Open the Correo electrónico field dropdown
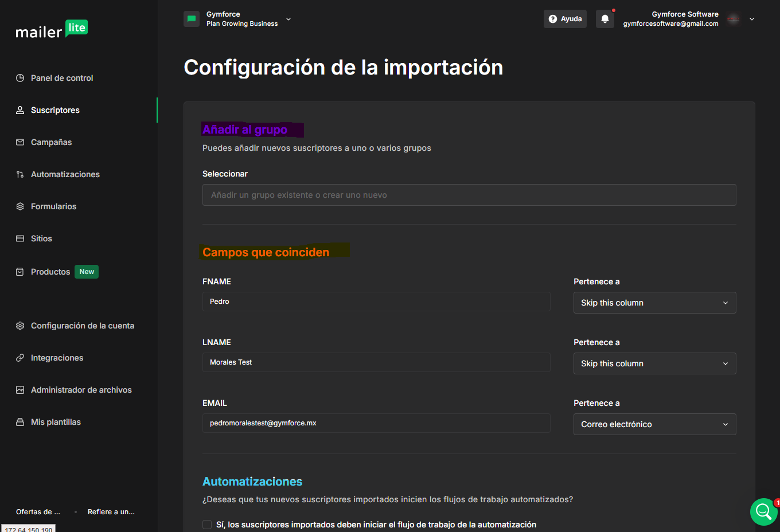This screenshot has height=532, width=780. point(654,424)
